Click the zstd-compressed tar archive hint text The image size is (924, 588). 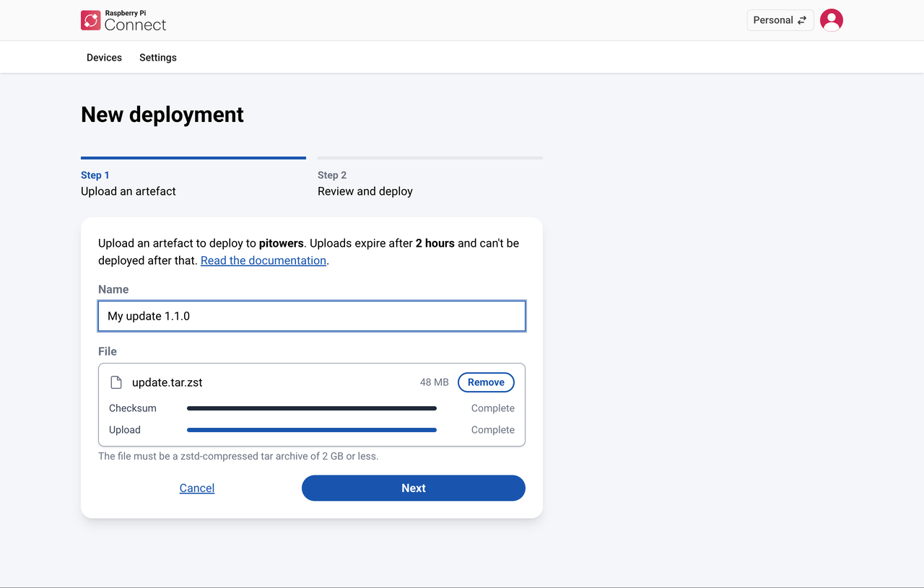[238, 456]
